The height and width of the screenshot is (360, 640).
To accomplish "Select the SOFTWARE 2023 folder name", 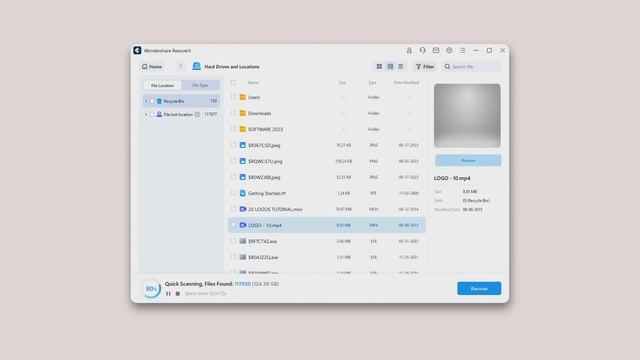I will [265, 129].
